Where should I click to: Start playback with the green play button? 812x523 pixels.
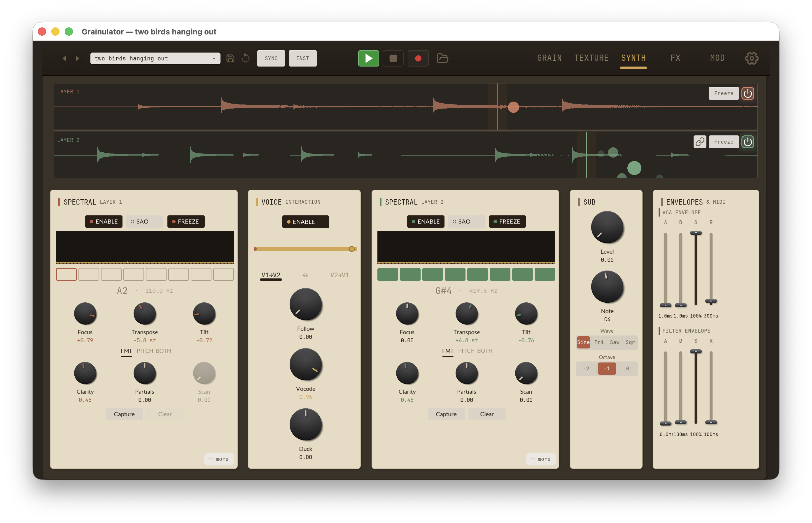368,58
